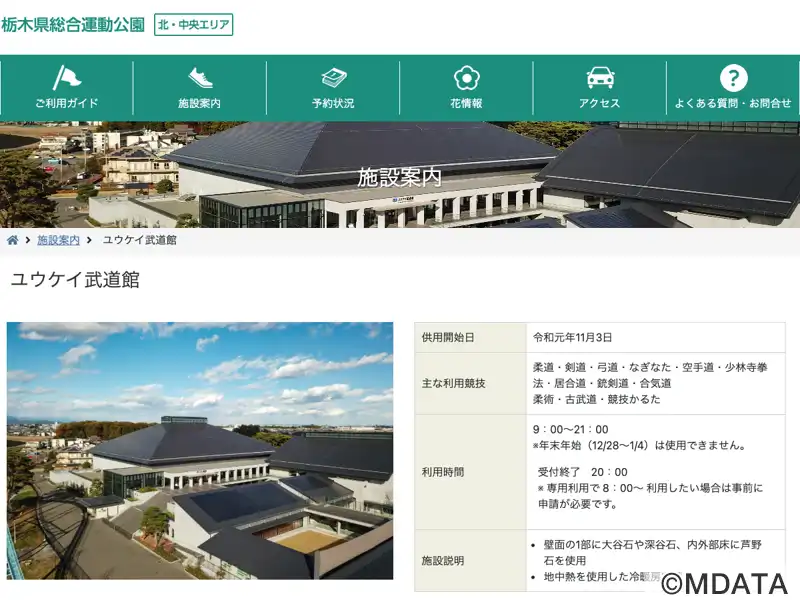Click the flag icon for ご利用ガイド
The image size is (800, 600).
coord(67,78)
